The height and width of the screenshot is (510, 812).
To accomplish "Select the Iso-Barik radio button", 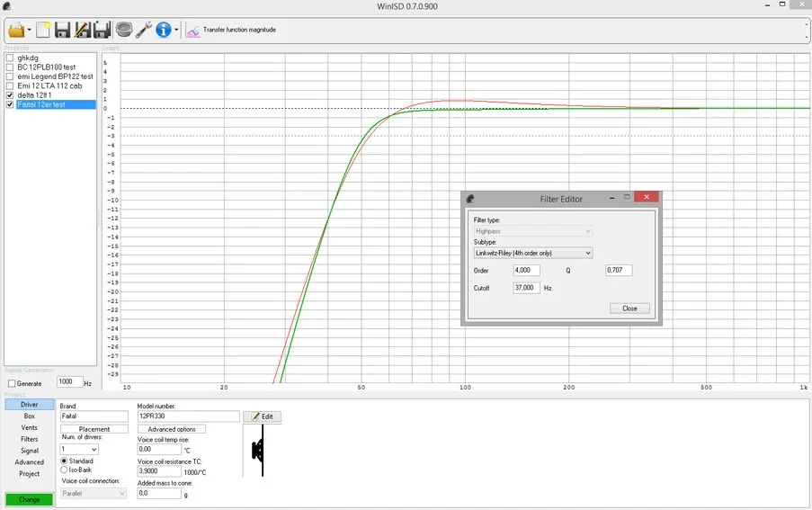I will (64, 470).
